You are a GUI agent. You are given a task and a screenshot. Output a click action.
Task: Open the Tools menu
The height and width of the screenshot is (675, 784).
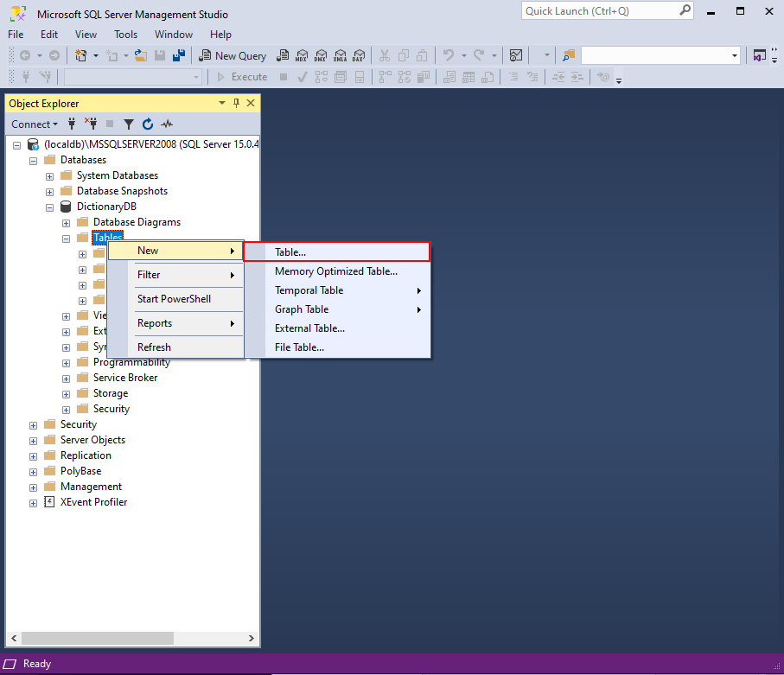125,34
